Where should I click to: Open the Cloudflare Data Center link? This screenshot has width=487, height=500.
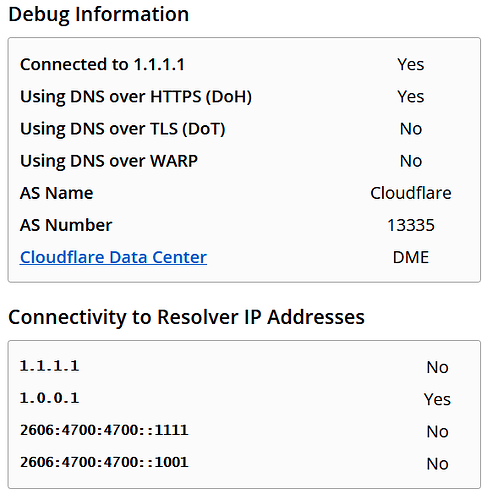pos(113,257)
